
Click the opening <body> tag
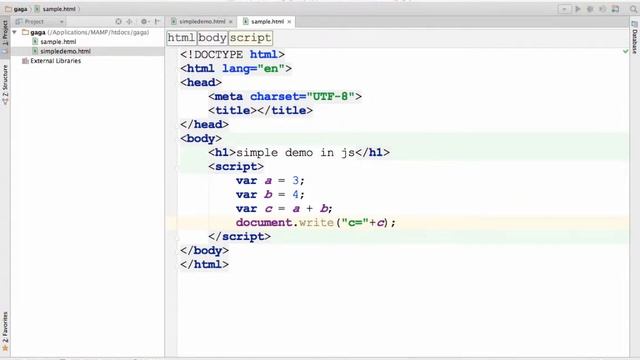[201, 138]
